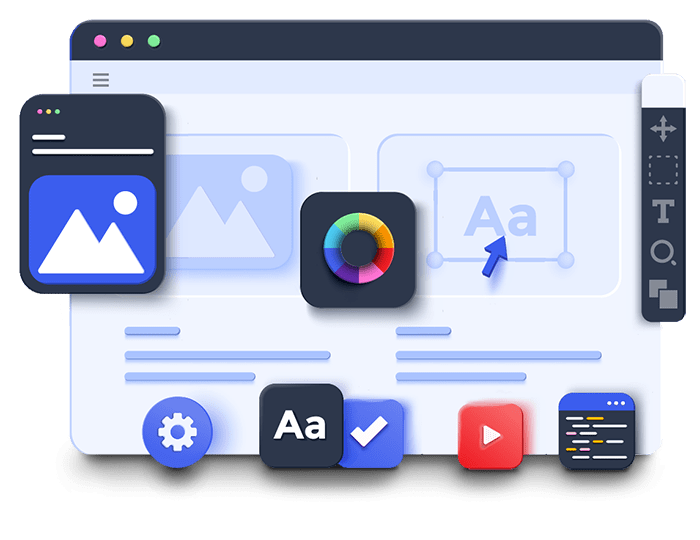
Task: Open the code editor window icon
Action: [x=597, y=431]
